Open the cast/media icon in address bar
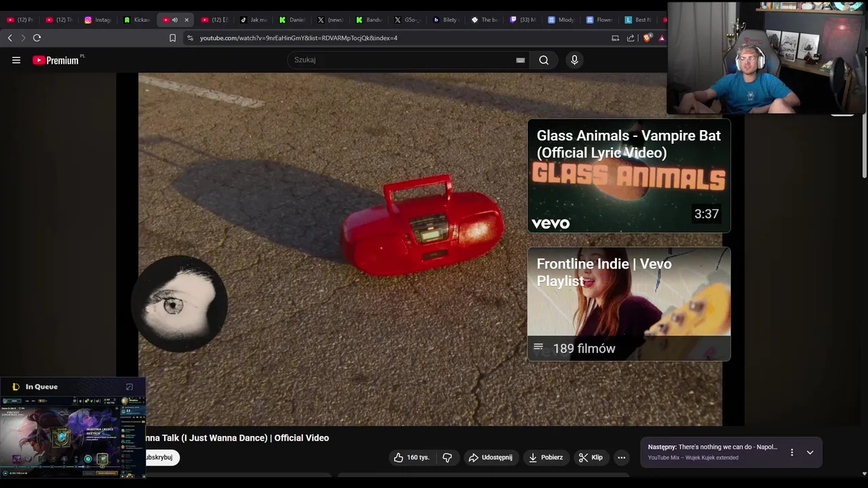 pyautogui.click(x=616, y=38)
